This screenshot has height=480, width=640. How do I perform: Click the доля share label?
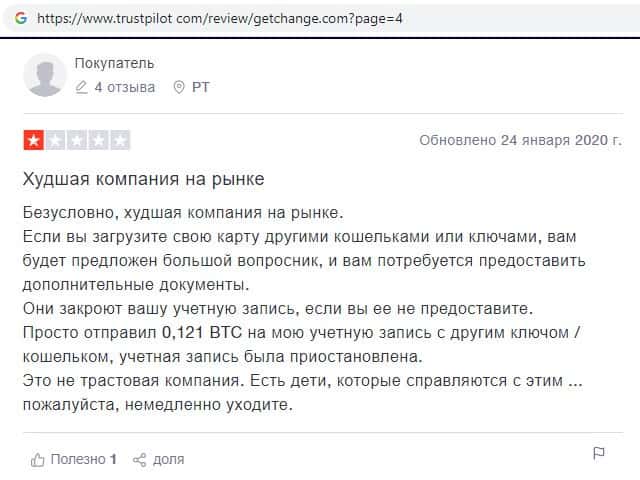168,459
